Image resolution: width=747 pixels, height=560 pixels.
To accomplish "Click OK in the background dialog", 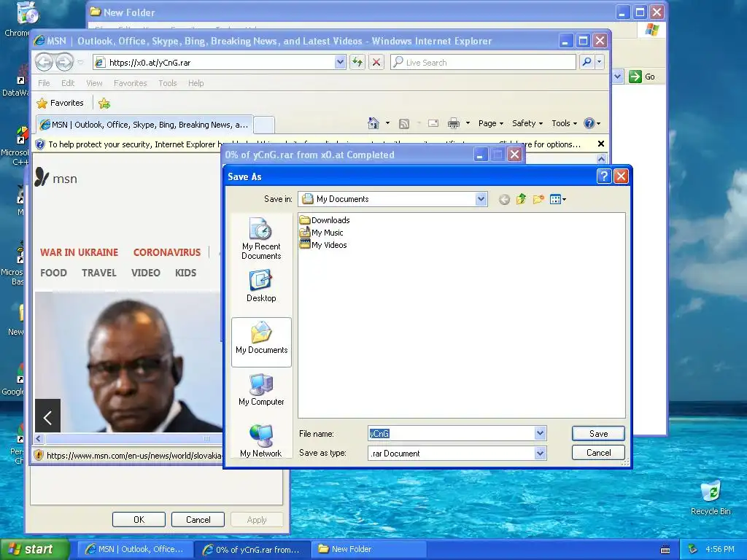I will 139,519.
